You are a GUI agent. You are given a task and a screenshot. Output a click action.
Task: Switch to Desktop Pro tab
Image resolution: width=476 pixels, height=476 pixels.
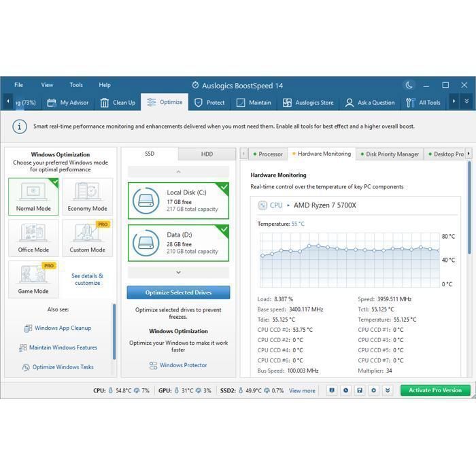tap(445, 154)
